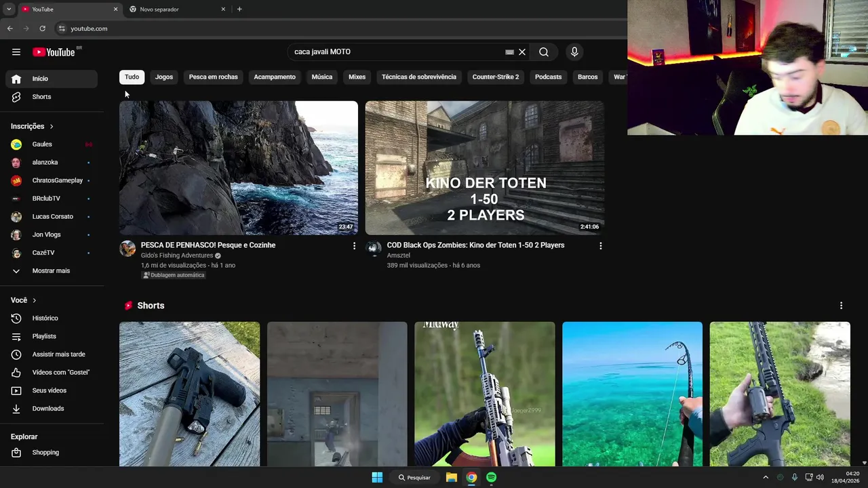Image resolution: width=868 pixels, height=488 pixels.
Task: Open ChratosGameplay channel subscription
Action: 52,180
